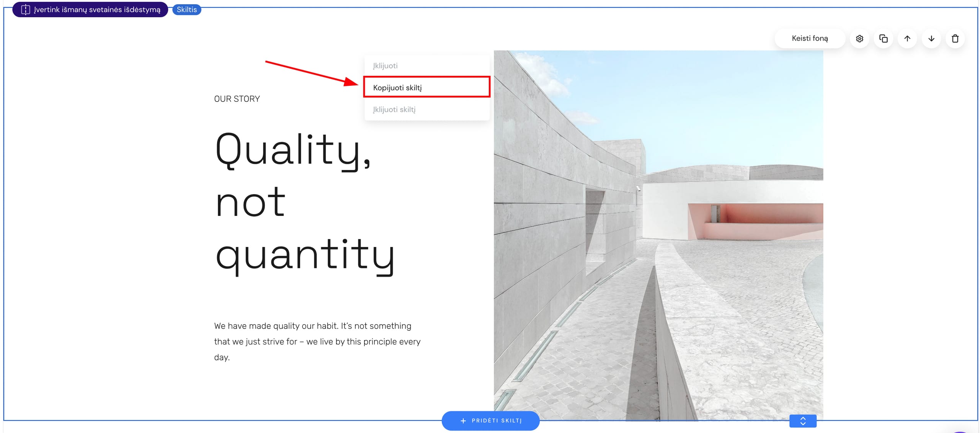Choose Įklijuoti from context menu

coord(385,66)
